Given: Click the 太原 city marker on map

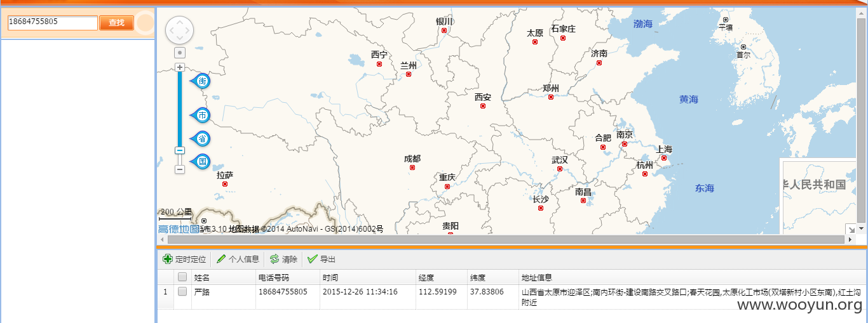Looking at the screenshot, I should tap(535, 42).
